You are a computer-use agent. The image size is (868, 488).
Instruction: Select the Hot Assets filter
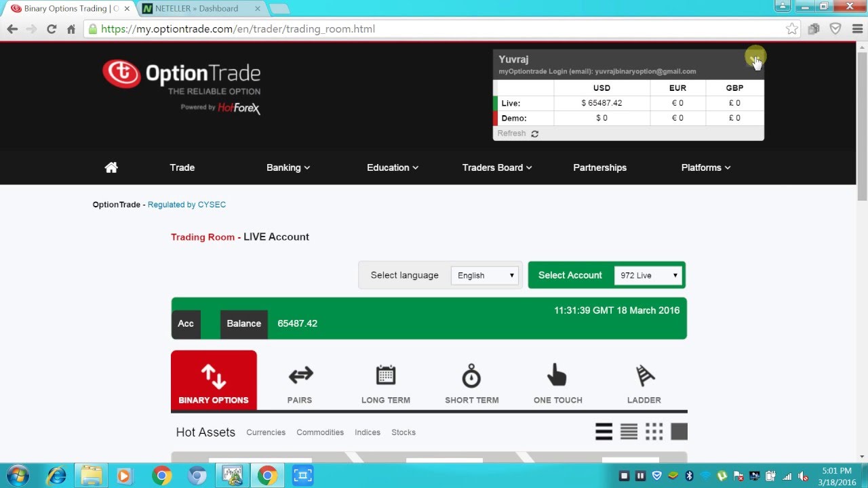point(205,432)
